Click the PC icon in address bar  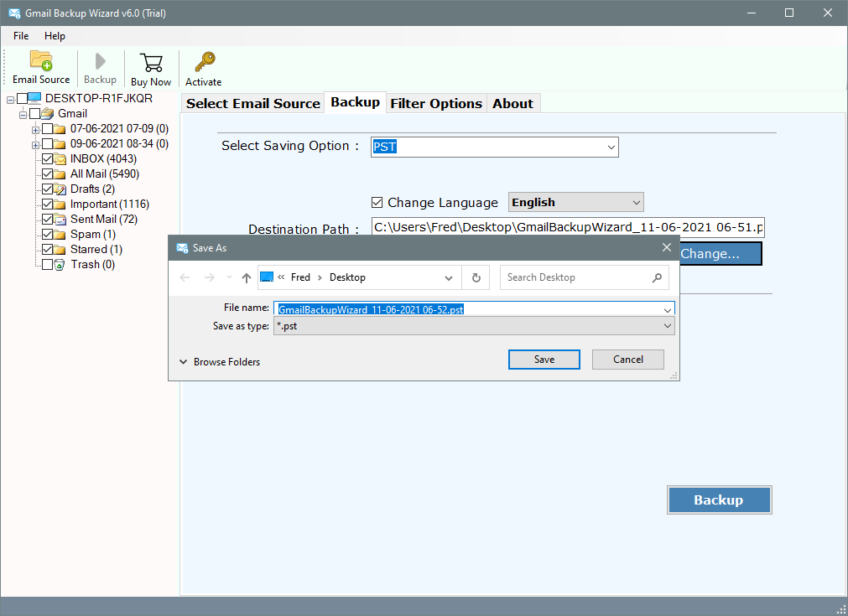coord(267,277)
